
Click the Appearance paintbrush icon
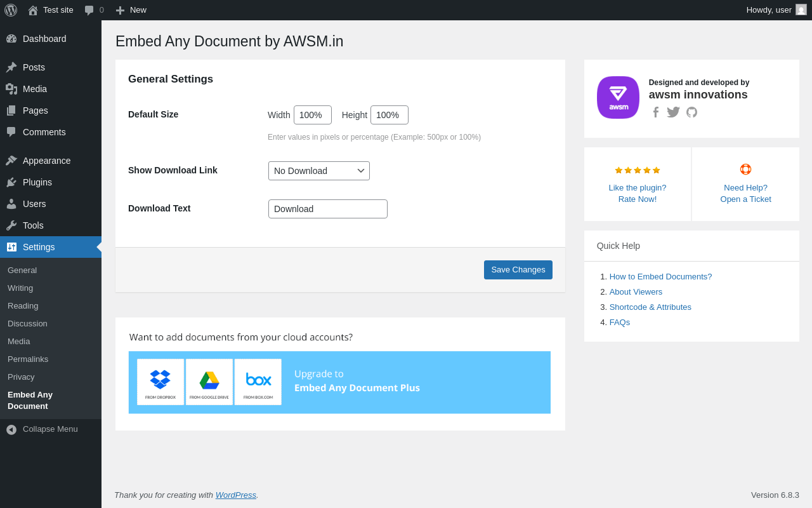click(11, 161)
